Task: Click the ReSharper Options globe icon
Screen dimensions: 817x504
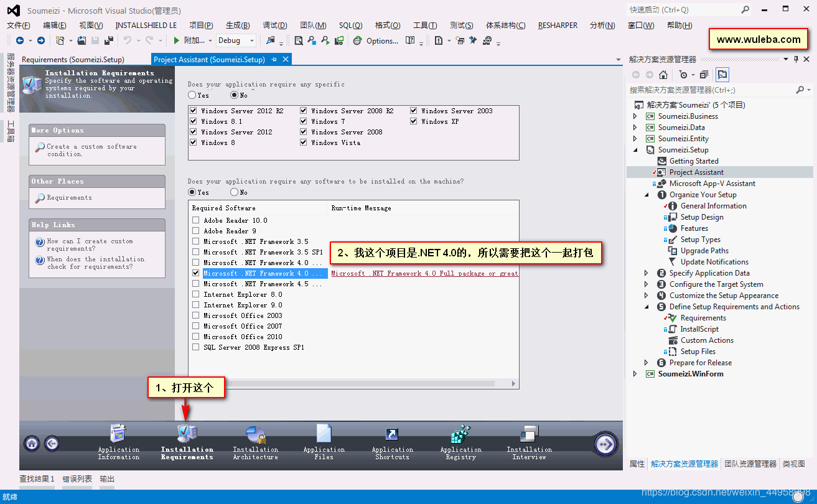Action: click(x=357, y=40)
